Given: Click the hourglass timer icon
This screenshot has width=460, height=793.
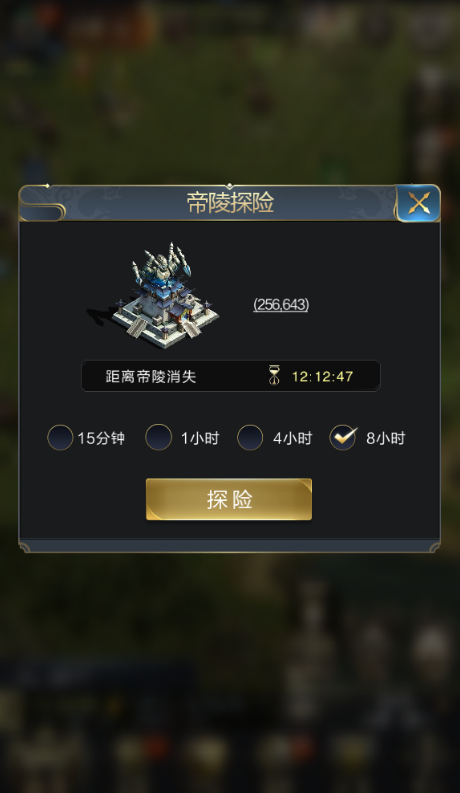Looking at the screenshot, I should pyautogui.click(x=274, y=376).
